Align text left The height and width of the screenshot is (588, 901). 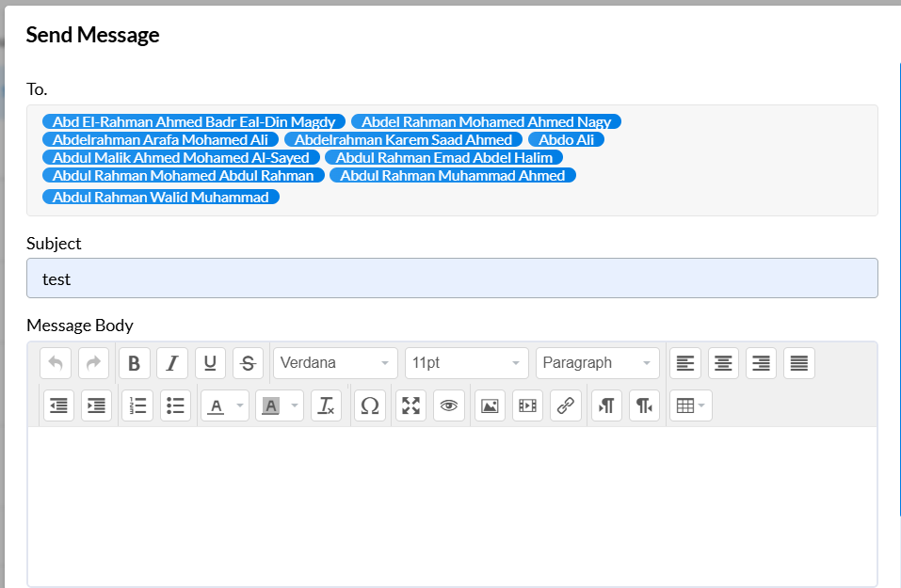(x=685, y=363)
